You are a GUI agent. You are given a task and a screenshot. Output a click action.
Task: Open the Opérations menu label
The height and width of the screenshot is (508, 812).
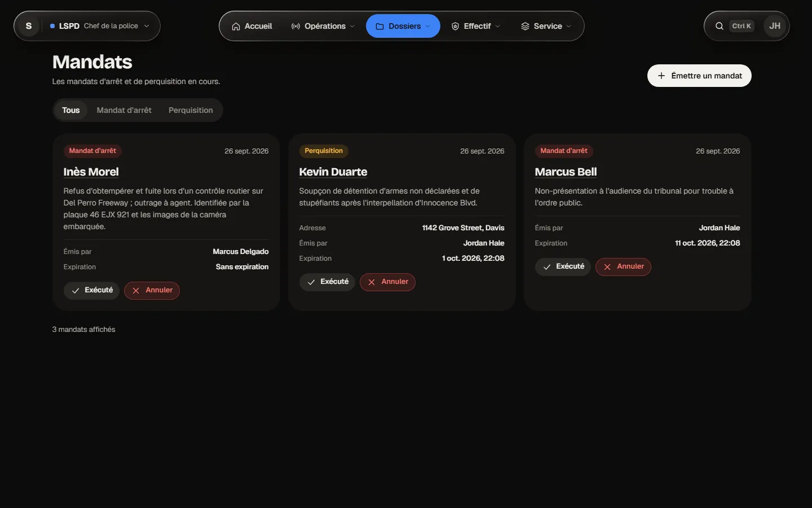(325, 27)
